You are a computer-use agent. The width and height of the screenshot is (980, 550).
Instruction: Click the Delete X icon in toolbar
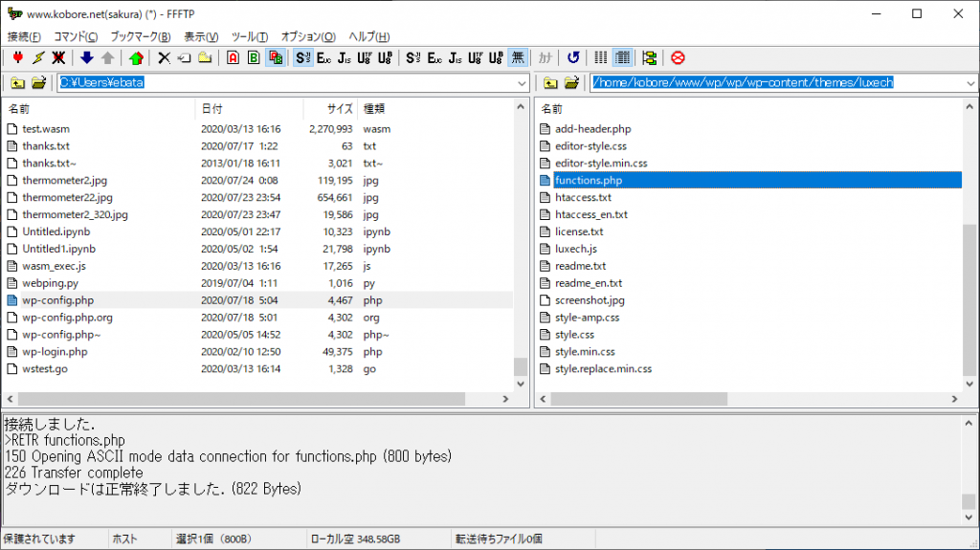(164, 58)
